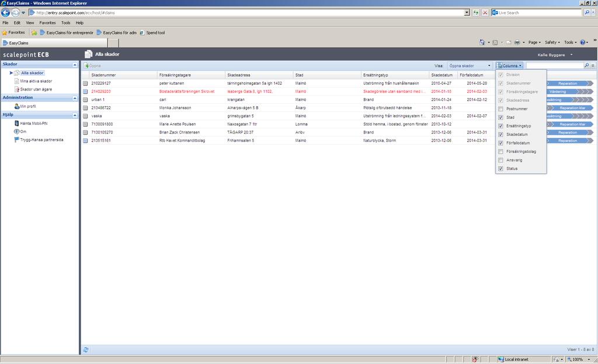This screenshot has height=364, width=598.
Task: Open the Kalle Byggare user menu arrow
Action: [571, 55]
